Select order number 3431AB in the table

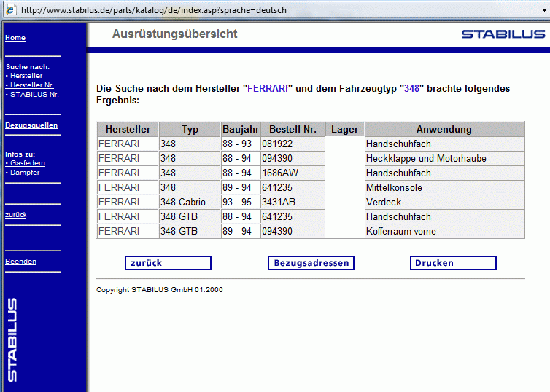(278, 203)
